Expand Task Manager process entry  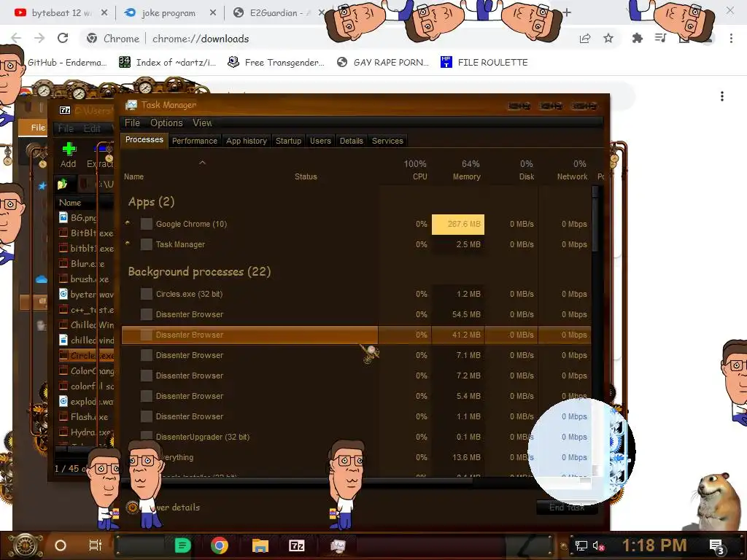click(x=128, y=243)
